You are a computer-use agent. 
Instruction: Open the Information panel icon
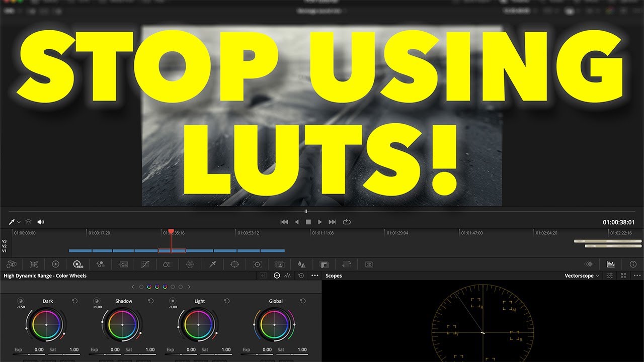pos(633,264)
